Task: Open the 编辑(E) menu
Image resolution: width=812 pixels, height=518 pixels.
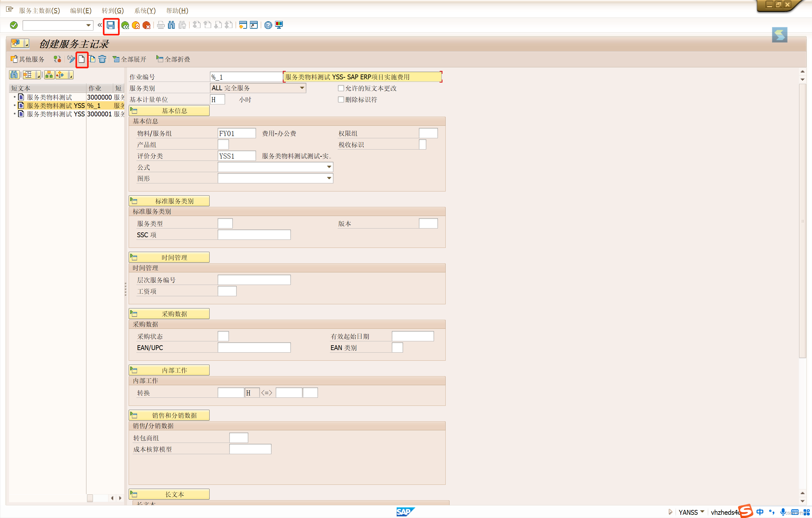Action: point(81,10)
